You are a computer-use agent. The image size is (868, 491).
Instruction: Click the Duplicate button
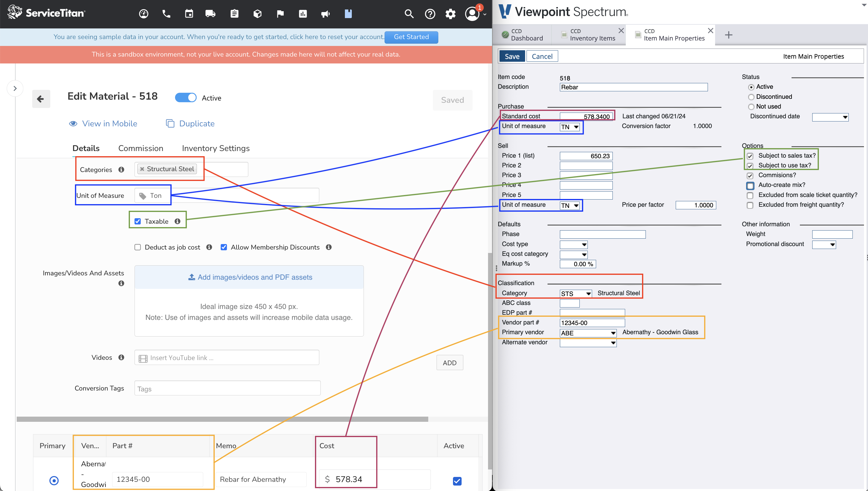tap(190, 123)
